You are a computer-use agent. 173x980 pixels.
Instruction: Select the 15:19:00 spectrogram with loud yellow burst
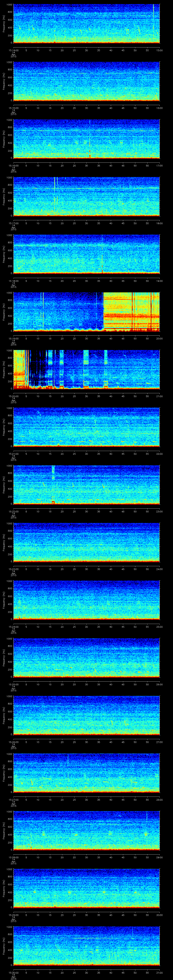tap(87, 312)
